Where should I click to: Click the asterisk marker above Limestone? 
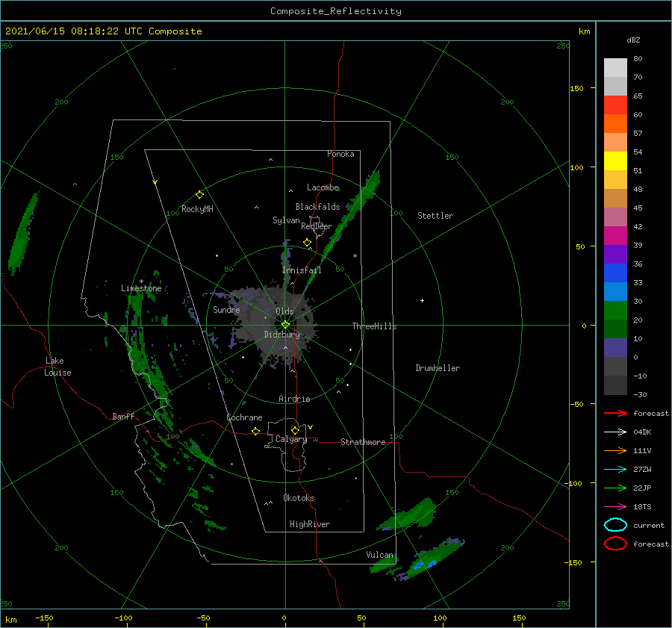pos(141,282)
